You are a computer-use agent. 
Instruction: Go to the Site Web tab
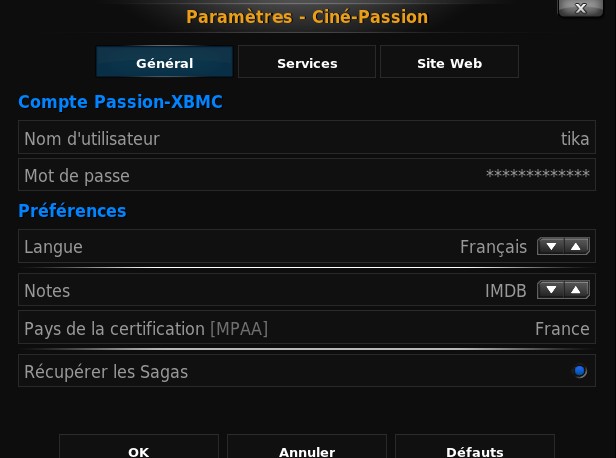(x=449, y=63)
